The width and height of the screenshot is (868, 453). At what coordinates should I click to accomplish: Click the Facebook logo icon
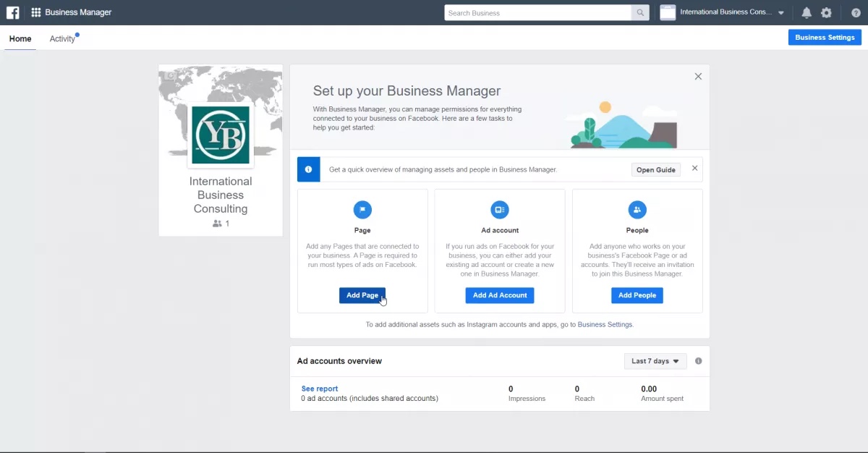(x=13, y=12)
